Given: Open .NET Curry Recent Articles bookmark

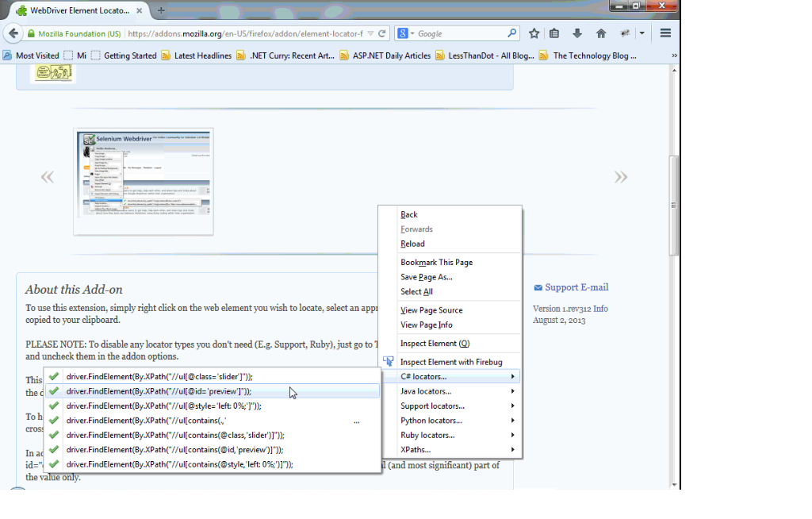Looking at the screenshot, I should [x=285, y=56].
